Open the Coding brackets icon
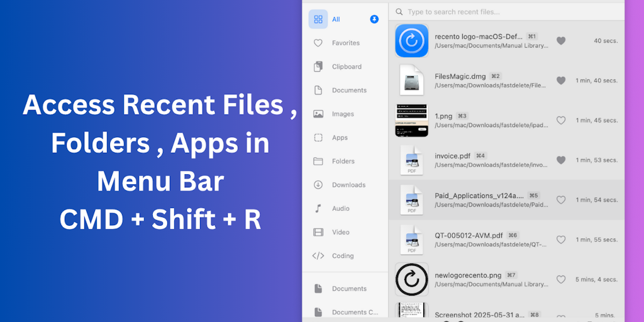644x322 pixels. click(318, 256)
